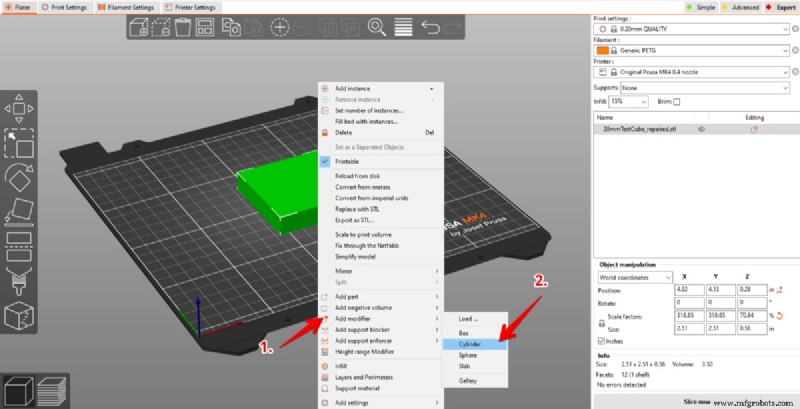Screen dimensions: 800x409
Task: Choose Add support blocker menu entry
Action: click(381, 330)
